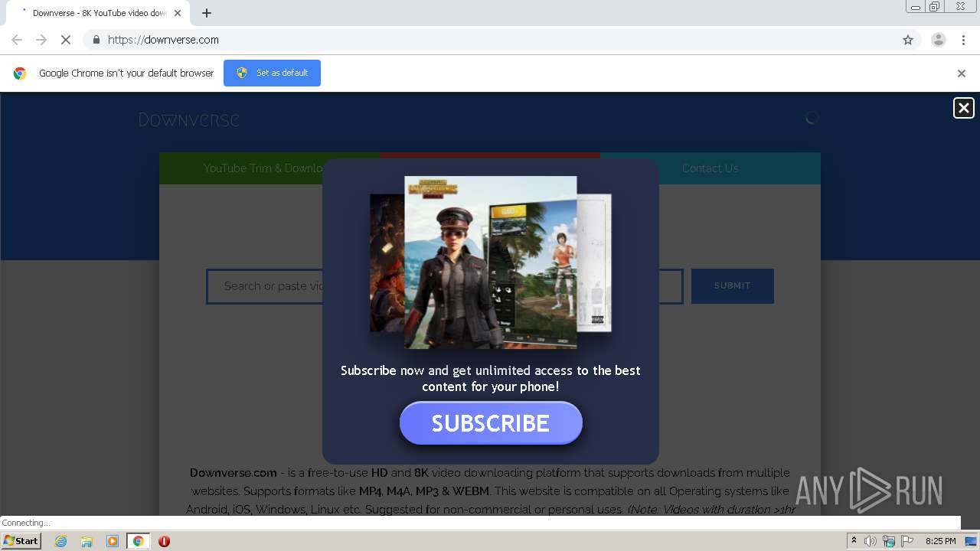Image resolution: width=980 pixels, height=551 pixels.
Task: Click the Downverse.com bold text in description
Action: [x=234, y=473]
